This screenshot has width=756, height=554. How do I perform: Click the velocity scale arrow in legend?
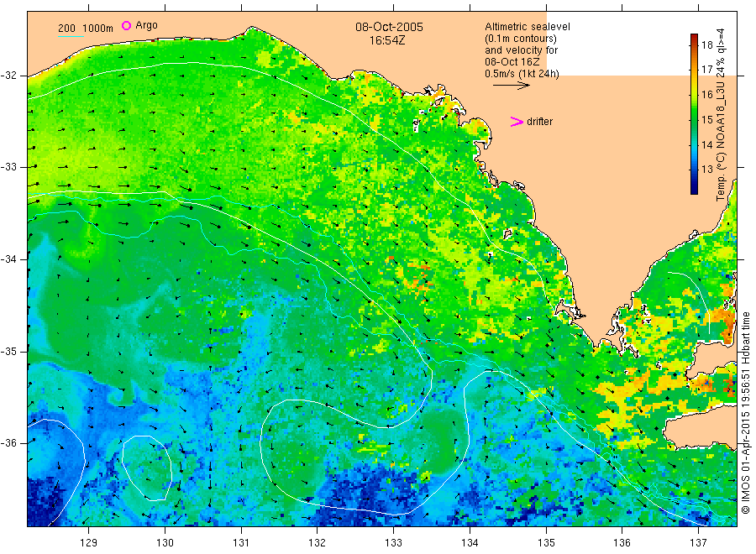click(512, 86)
